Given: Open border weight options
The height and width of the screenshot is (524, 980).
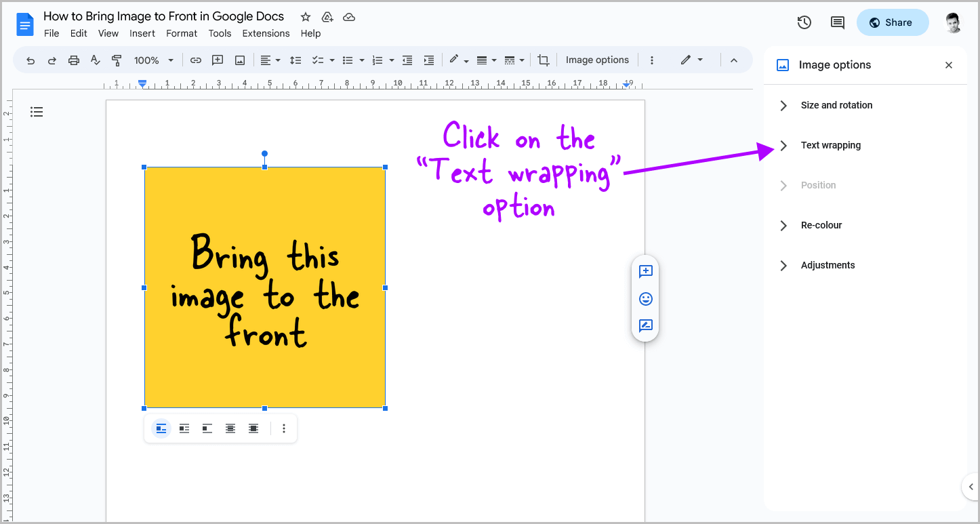Looking at the screenshot, I should (487, 60).
